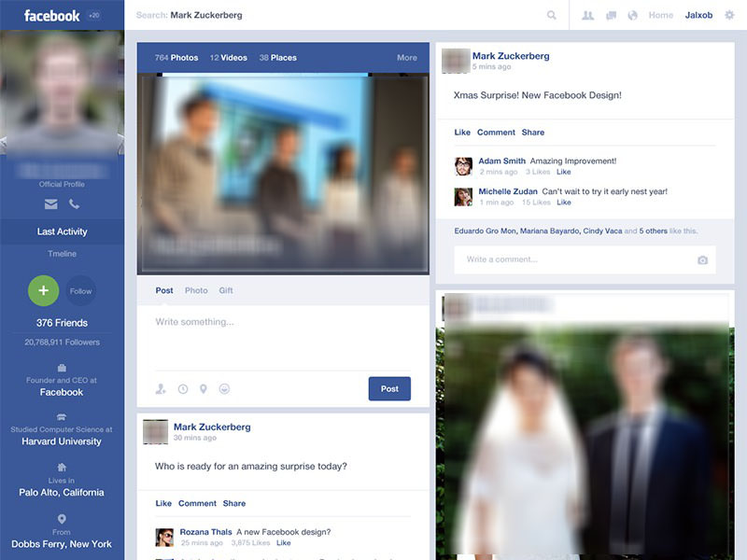Viewport: 747px width, 560px height.
Task: Comment on the amazing surprise post
Action: tap(197, 503)
